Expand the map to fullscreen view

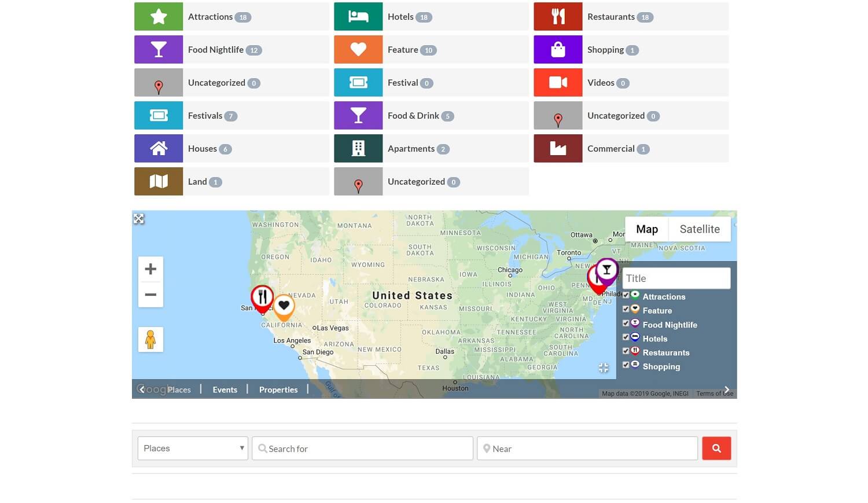pyautogui.click(x=139, y=218)
